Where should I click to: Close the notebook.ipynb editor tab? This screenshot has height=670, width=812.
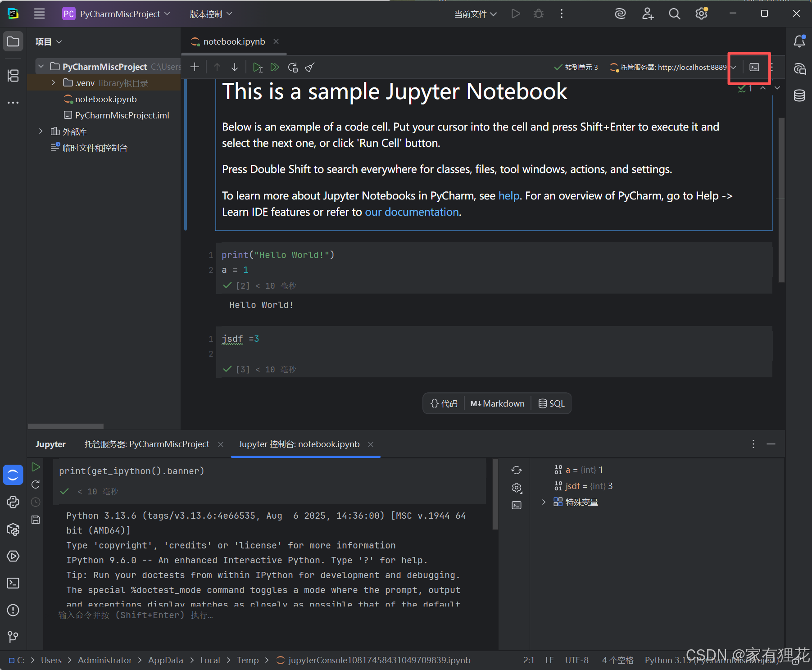[276, 41]
